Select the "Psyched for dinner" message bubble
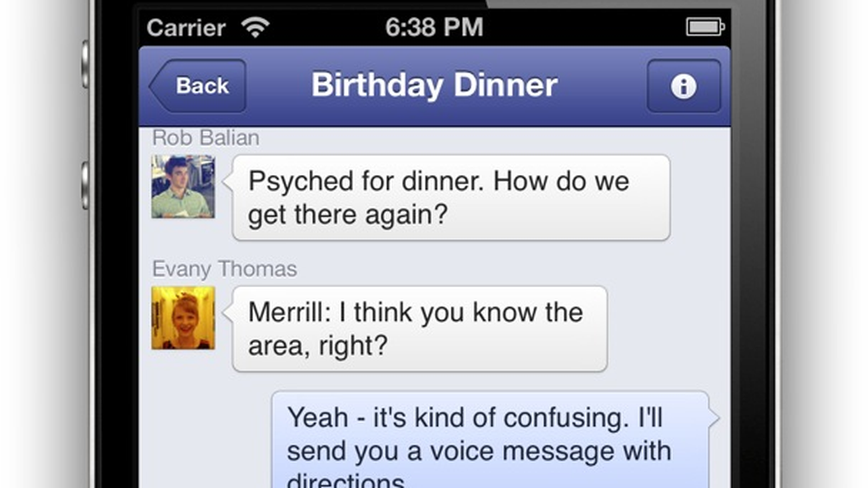This screenshot has height=488, width=868. coord(451,198)
